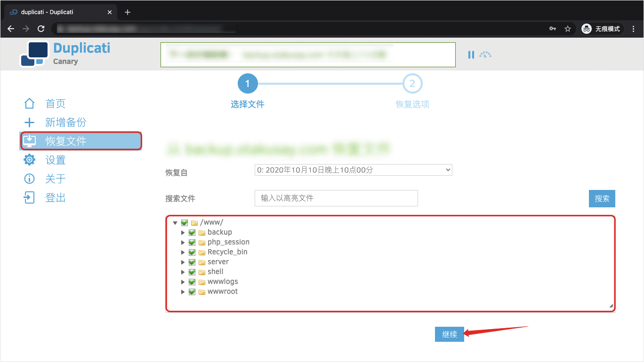
Task: Click the wwwroot folder icon
Action: (202, 291)
